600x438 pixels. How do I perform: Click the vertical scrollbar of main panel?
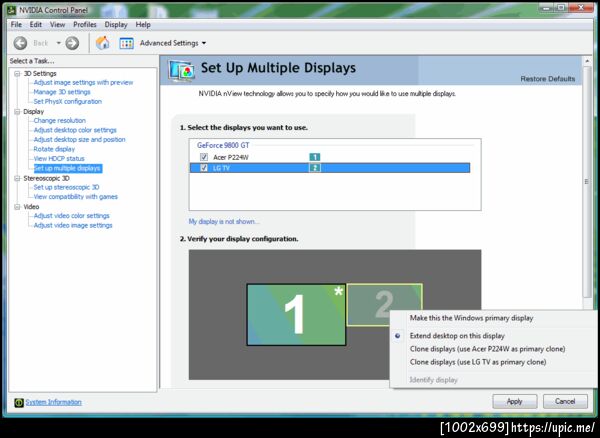click(587, 182)
